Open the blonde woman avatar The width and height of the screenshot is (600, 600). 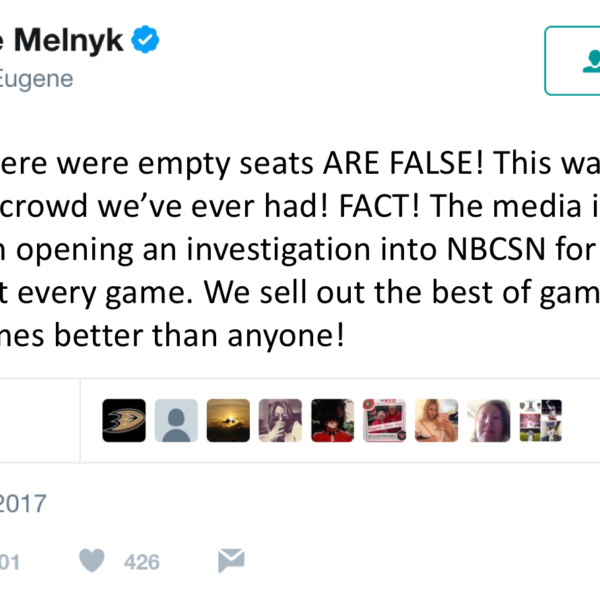436,421
